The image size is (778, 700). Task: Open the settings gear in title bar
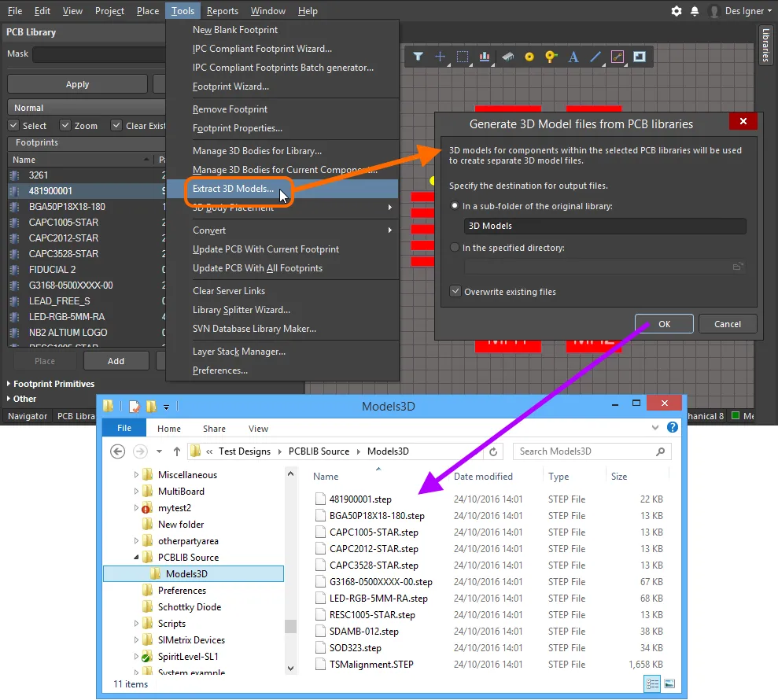[x=677, y=11]
